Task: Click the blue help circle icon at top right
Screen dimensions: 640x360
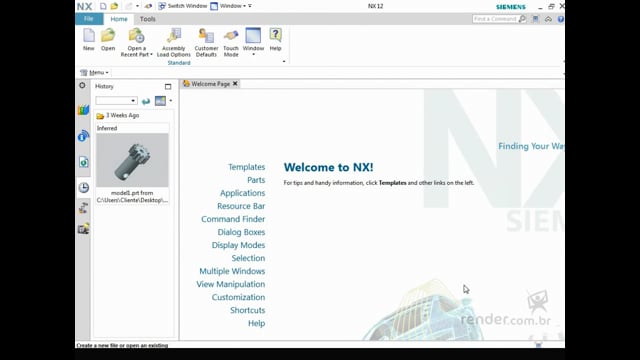Action: [561, 19]
